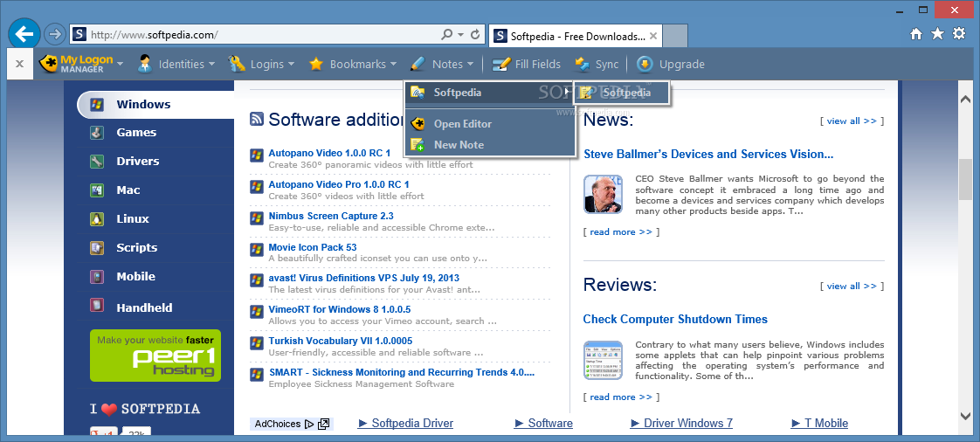Screen dimensions: 980x442
Task: Click the Upgrade toolbar button
Action: point(671,64)
